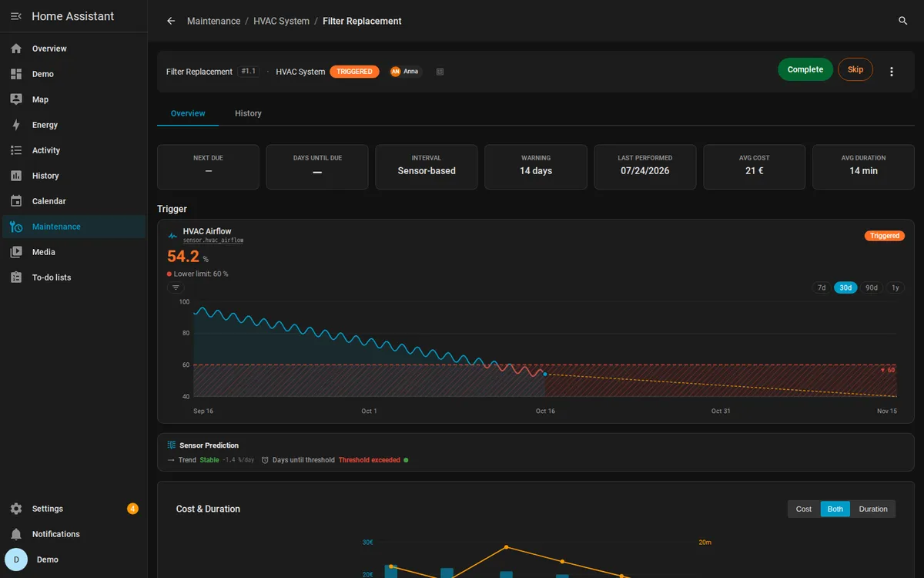The height and width of the screenshot is (578, 924).
Task: Click the Energy lightning bolt icon
Action: pyautogui.click(x=16, y=125)
